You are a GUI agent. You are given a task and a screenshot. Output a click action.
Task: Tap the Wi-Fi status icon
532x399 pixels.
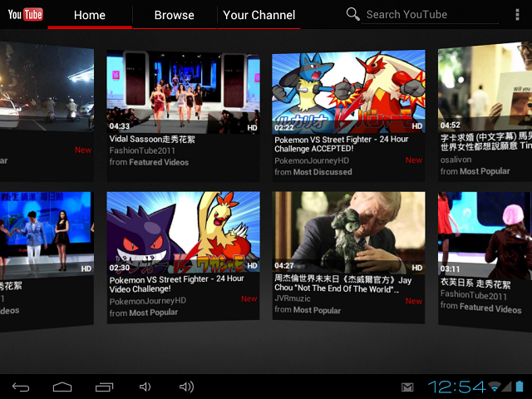click(x=495, y=387)
